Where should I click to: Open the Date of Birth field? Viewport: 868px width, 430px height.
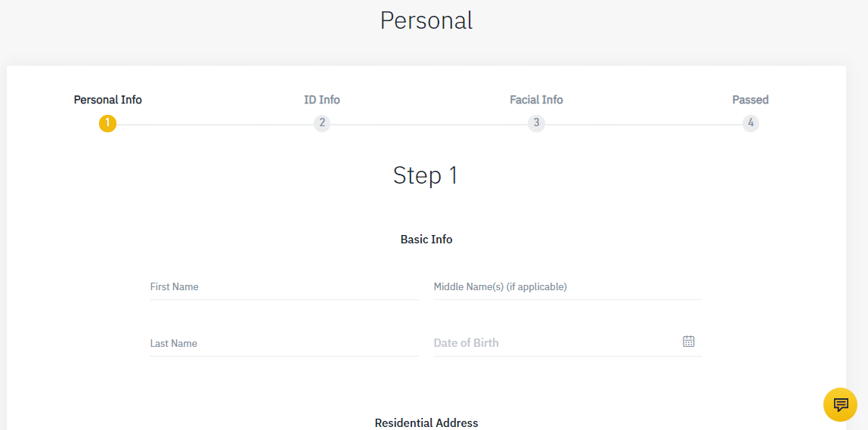[x=567, y=343]
